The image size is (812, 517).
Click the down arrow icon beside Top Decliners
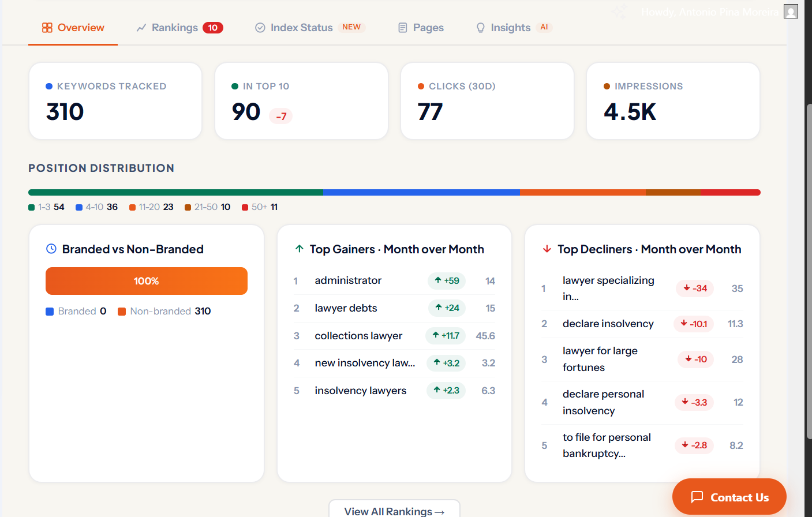click(x=547, y=249)
